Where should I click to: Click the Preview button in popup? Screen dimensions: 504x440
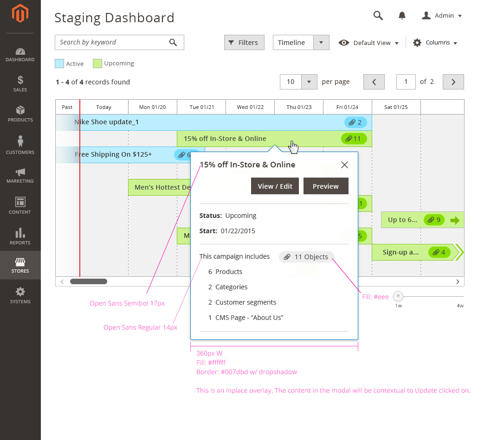point(326,186)
